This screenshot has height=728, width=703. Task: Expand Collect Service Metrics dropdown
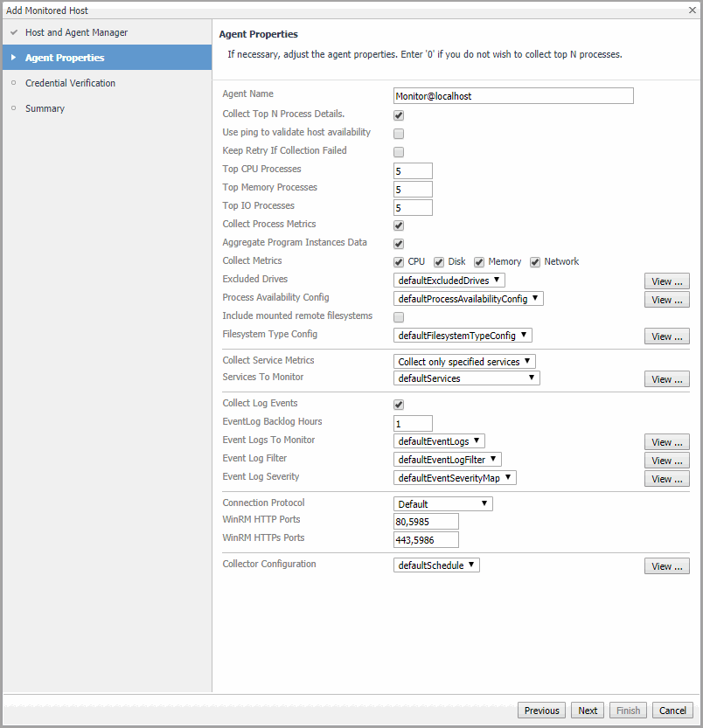pos(464,362)
